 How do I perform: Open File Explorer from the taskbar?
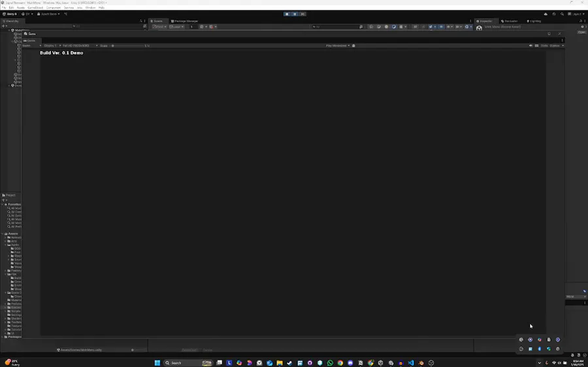280,363
